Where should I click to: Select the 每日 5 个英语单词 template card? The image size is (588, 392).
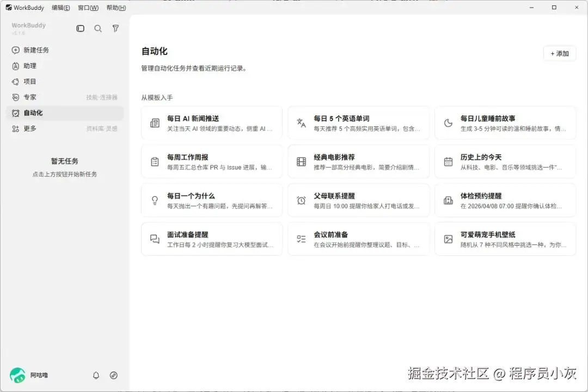pos(358,123)
